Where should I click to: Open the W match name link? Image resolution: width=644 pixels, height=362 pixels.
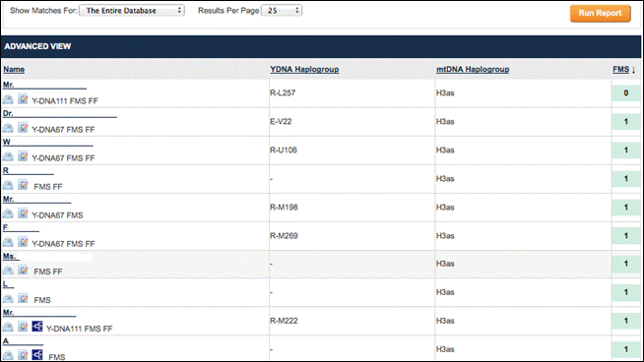click(x=47, y=142)
